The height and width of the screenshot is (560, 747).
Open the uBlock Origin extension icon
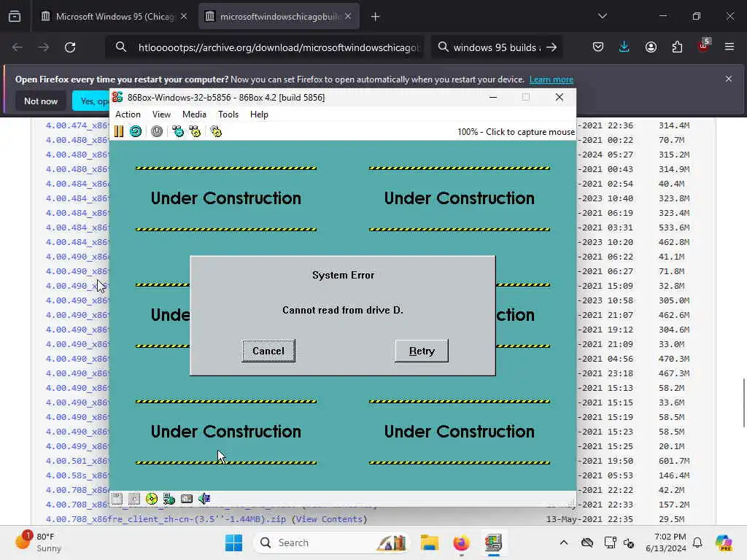click(x=703, y=46)
